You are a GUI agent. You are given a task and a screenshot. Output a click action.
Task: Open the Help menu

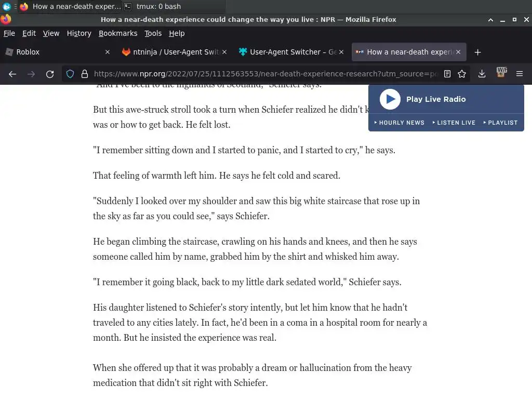click(x=177, y=33)
